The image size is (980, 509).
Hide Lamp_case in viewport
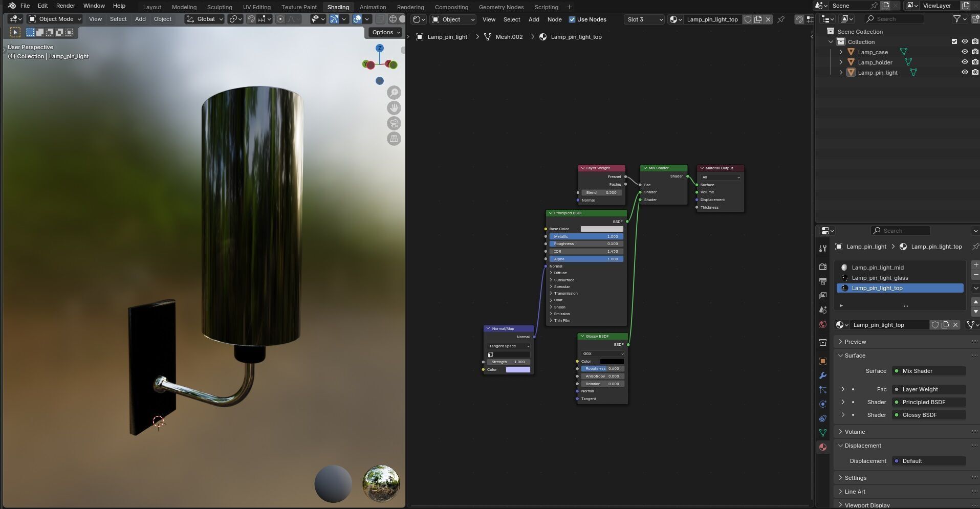965,52
